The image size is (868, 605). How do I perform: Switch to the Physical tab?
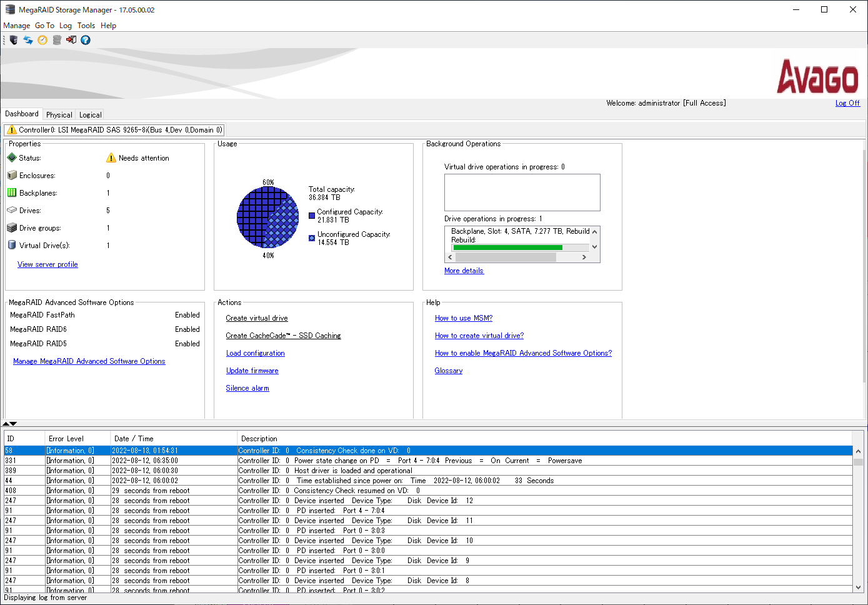pyautogui.click(x=59, y=115)
